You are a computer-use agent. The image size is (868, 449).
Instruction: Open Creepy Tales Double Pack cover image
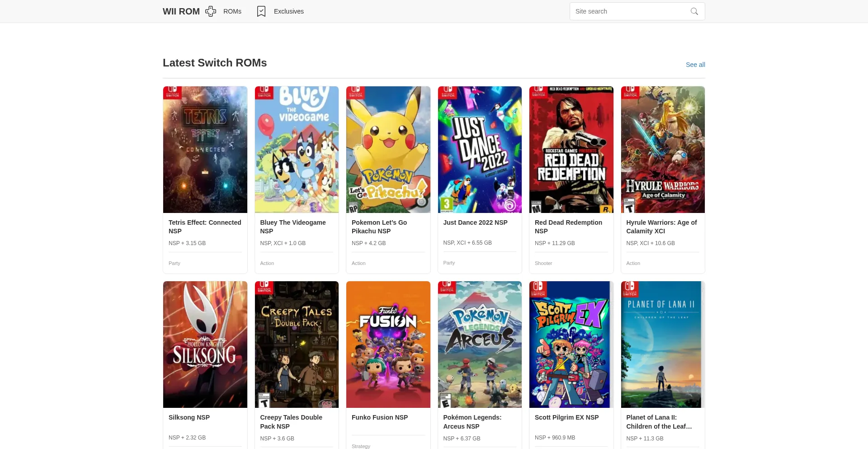pyautogui.click(x=297, y=345)
